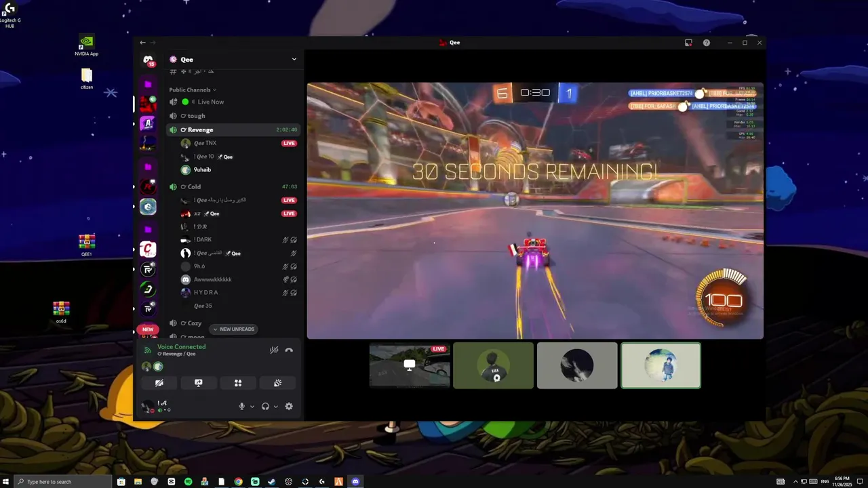Select the Revenge voice channel
Screen dimensions: 868x488
(233, 129)
